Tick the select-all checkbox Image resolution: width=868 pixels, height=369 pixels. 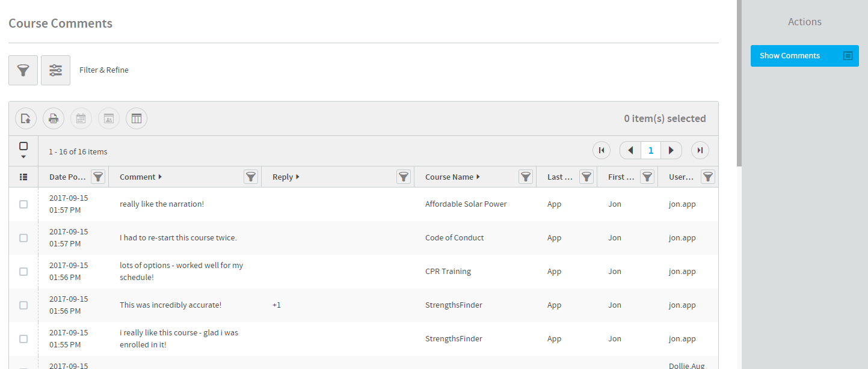tap(23, 146)
